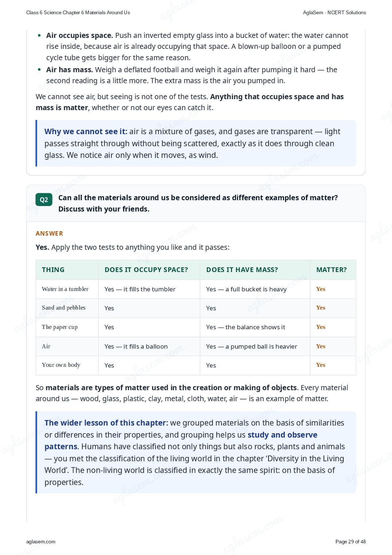Click the Your own body cell

67,365
